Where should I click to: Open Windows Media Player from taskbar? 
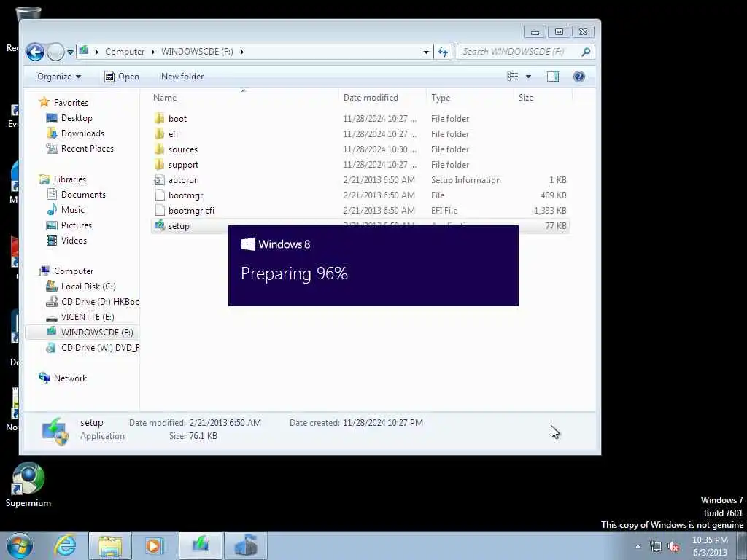(x=155, y=545)
